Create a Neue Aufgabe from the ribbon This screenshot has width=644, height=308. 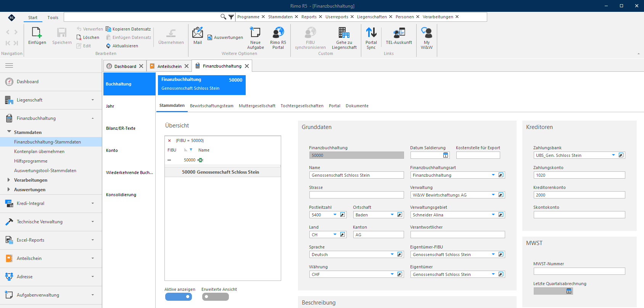click(x=255, y=38)
